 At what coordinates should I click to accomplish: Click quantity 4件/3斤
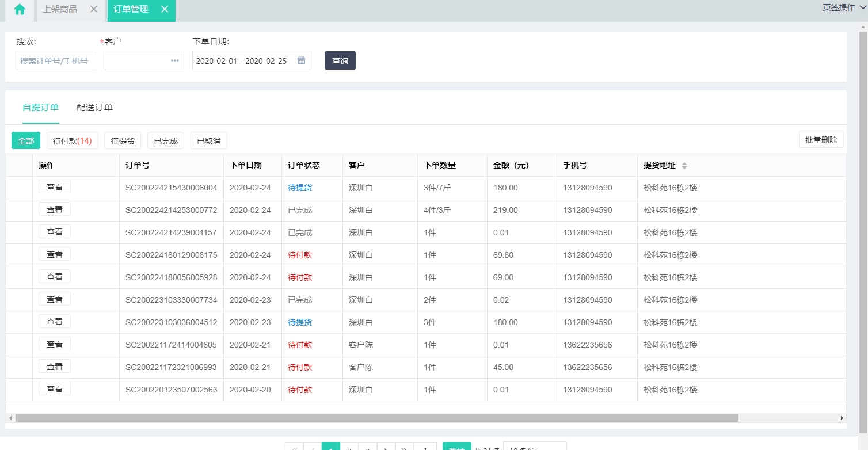(437, 210)
